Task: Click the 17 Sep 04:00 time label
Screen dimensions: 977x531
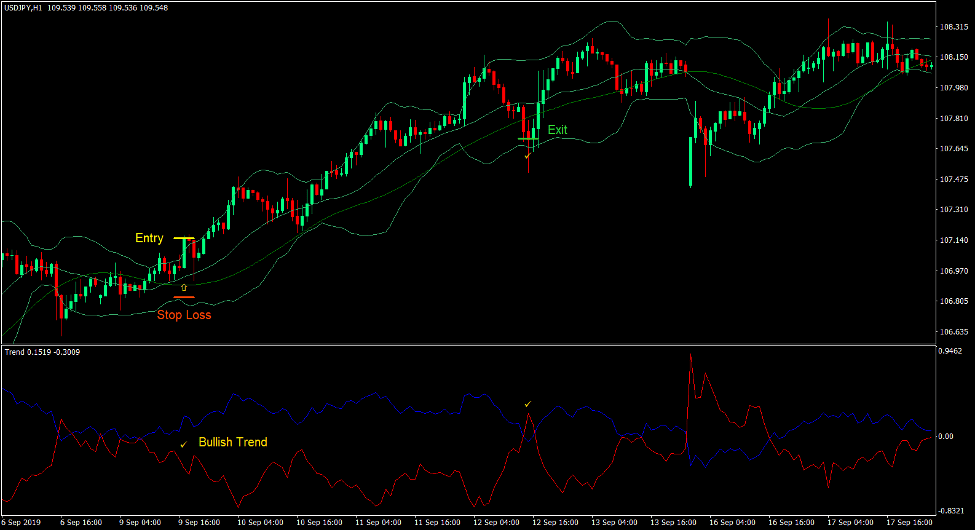Action: [x=851, y=522]
